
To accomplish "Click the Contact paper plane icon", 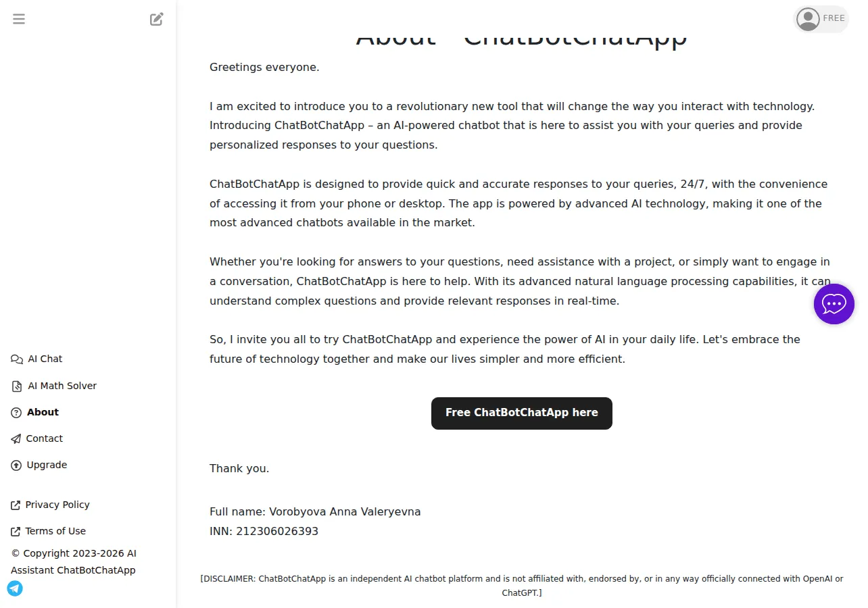I will (16, 439).
